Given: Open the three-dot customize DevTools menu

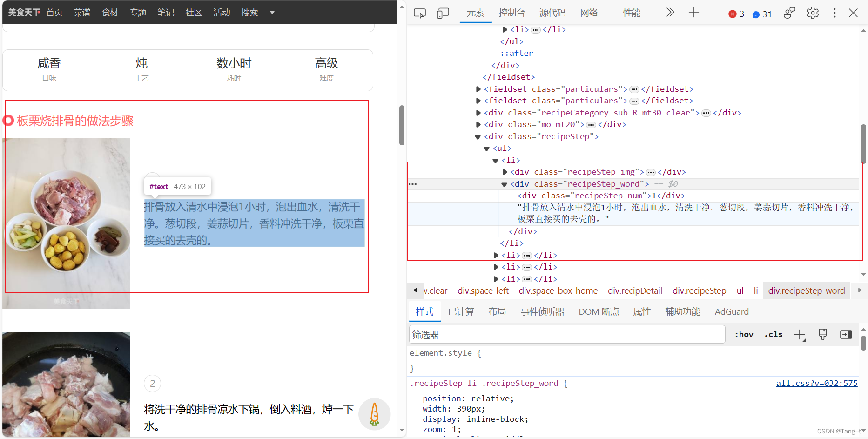Looking at the screenshot, I should 834,13.
